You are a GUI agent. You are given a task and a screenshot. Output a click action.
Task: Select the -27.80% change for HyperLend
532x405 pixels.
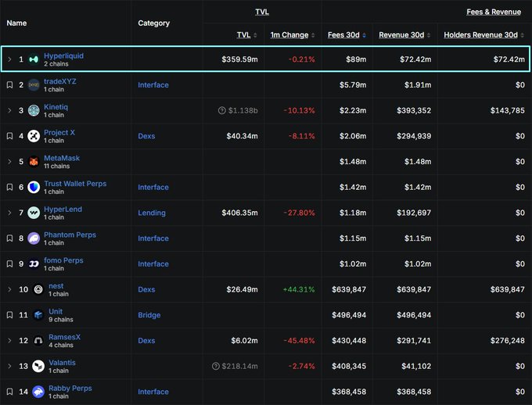click(x=299, y=213)
